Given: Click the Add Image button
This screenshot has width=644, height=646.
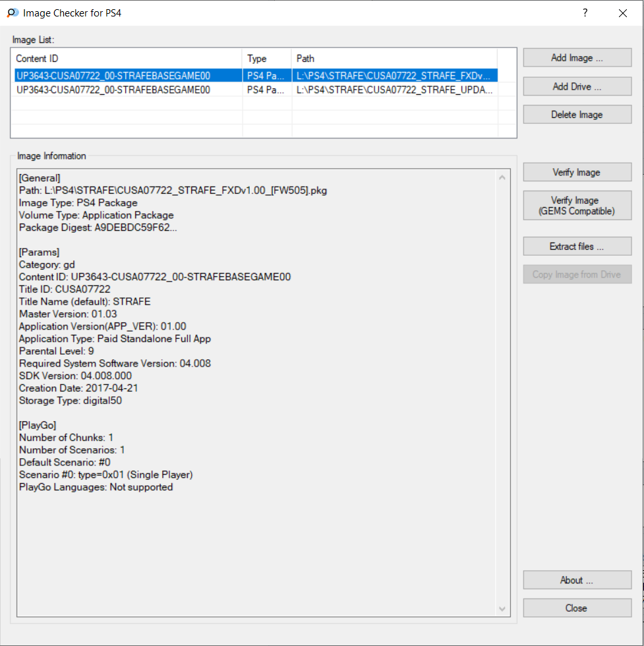Looking at the screenshot, I should pos(577,58).
